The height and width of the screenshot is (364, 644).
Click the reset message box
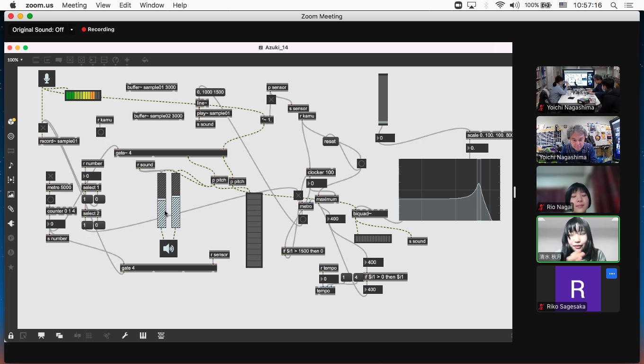point(330,141)
